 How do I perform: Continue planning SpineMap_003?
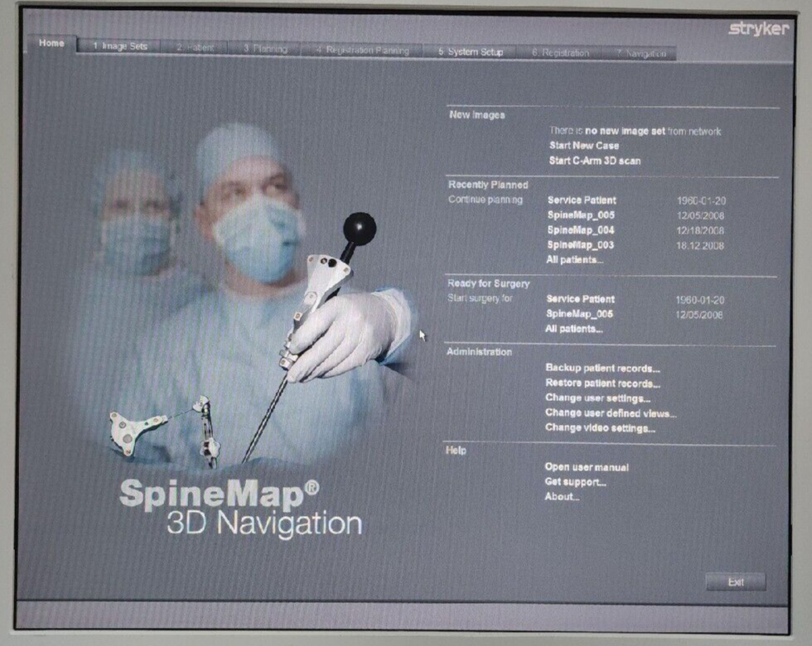tap(581, 245)
